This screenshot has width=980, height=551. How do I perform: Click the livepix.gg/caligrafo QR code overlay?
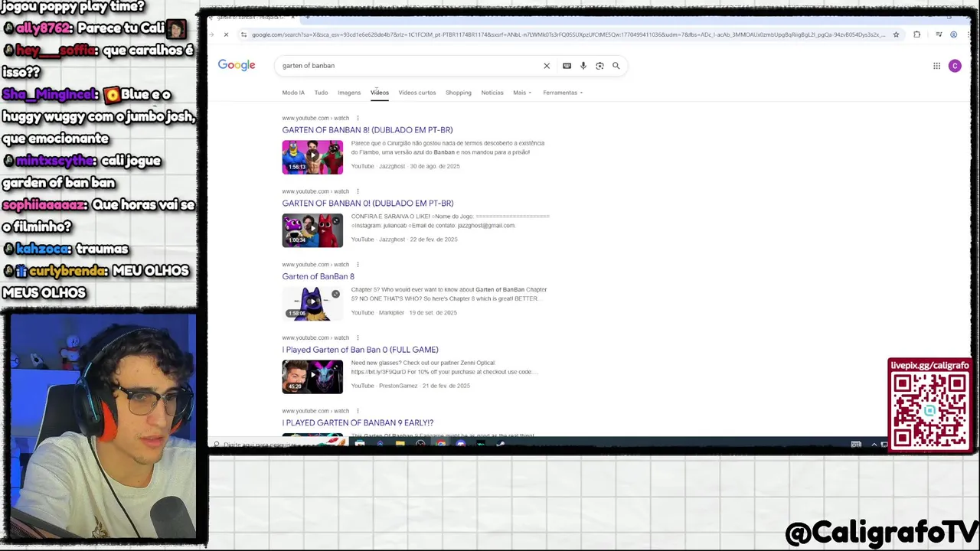[929, 406]
